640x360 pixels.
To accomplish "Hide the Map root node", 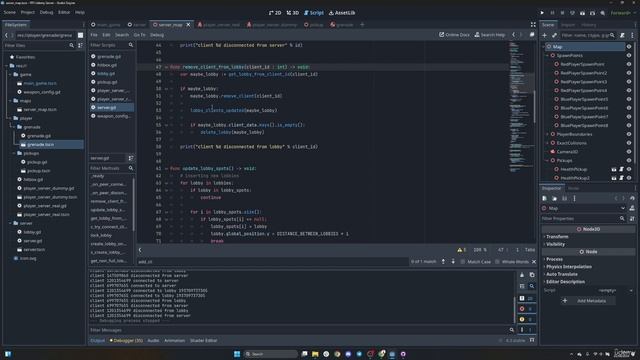I will [x=629, y=47].
